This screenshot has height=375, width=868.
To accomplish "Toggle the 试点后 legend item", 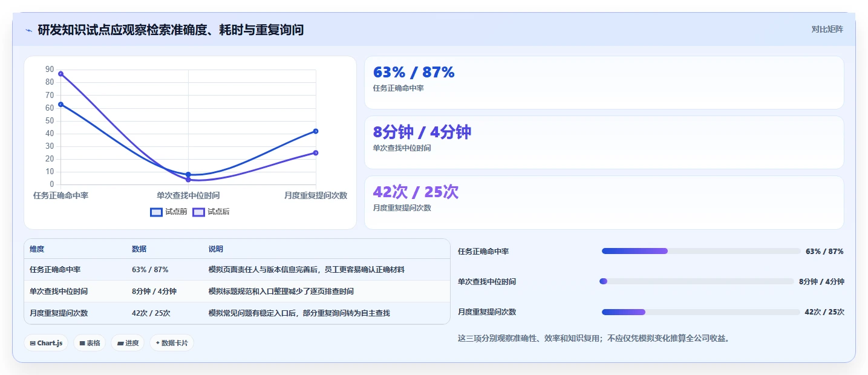I will pyautogui.click(x=211, y=212).
